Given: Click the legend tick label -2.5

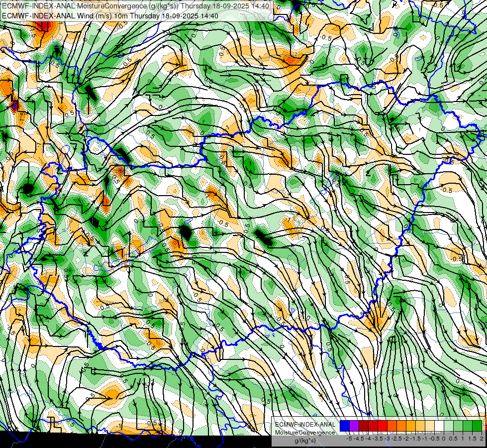Looking at the screenshot, I should tap(396, 439).
